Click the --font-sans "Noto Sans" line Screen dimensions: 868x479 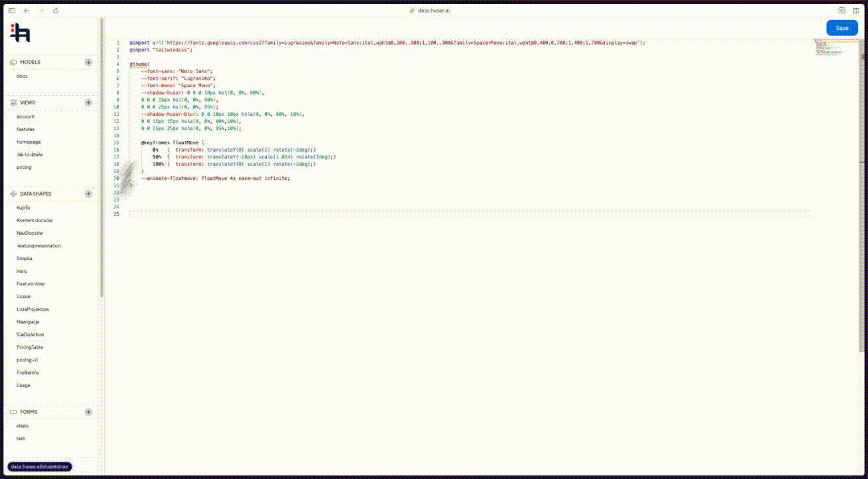coord(176,71)
